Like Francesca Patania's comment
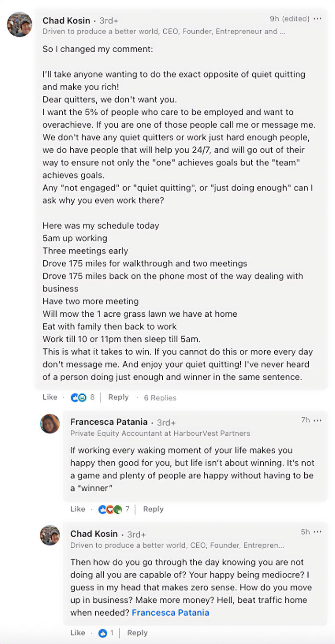The width and height of the screenshot is (335, 644). coord(78,509)
